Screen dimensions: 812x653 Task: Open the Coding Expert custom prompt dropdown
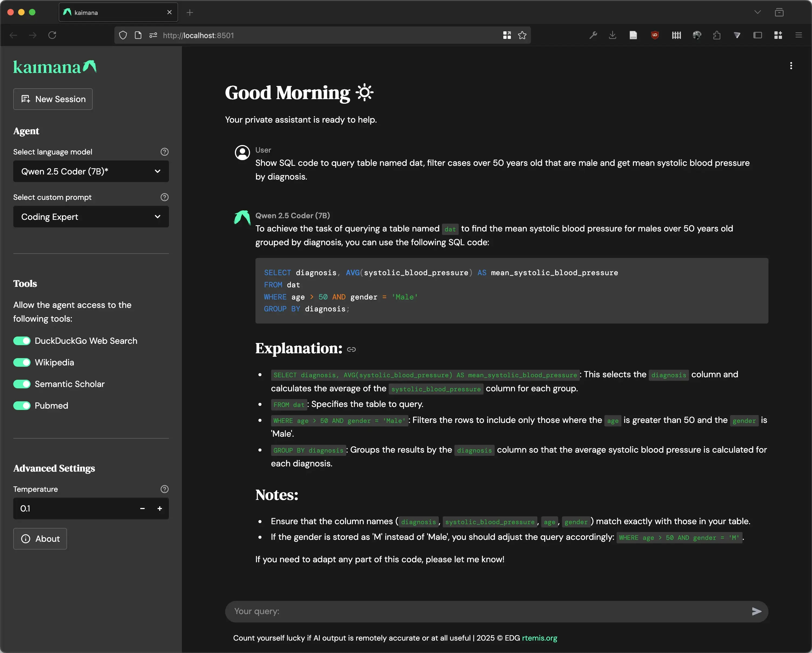click(91, 217)
